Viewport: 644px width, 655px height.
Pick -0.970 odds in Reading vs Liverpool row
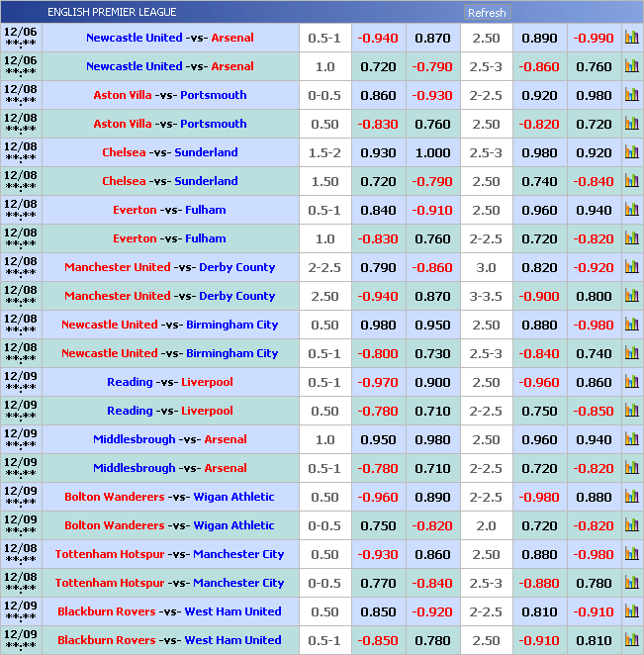(x=378, y=382)
